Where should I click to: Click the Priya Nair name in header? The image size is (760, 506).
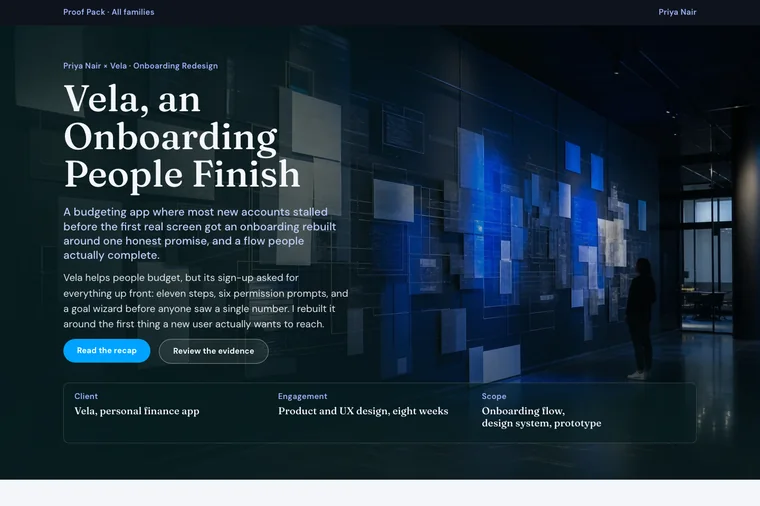pyautogui.click(x=677, y=12)
